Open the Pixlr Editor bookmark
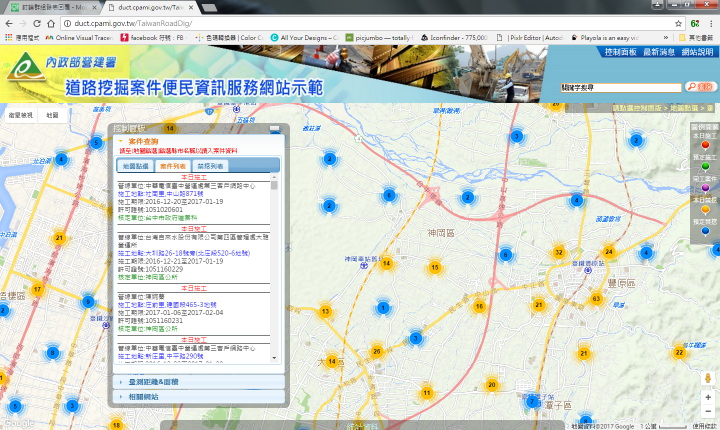This screenshot has height=430, width=720. point(531,38)
